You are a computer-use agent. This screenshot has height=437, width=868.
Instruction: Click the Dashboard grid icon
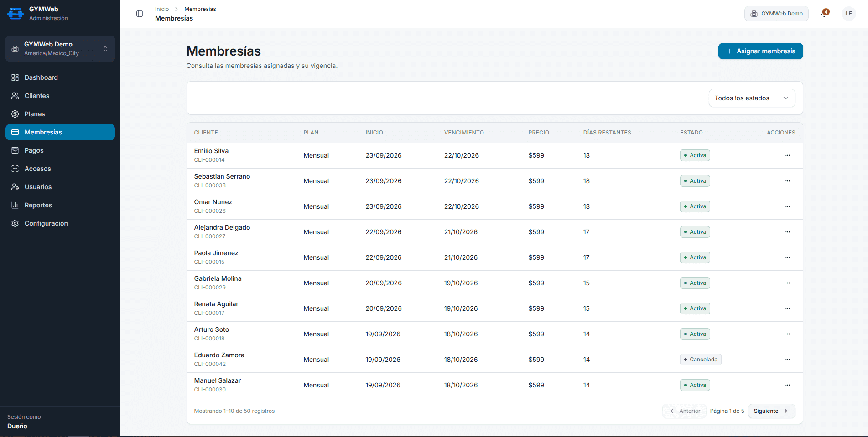click(15, 77)
